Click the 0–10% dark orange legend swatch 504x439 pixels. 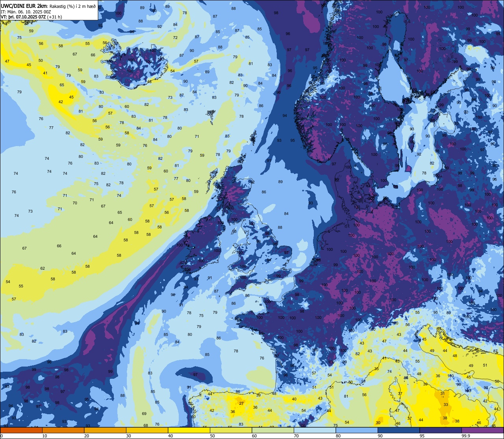(21, 430)
